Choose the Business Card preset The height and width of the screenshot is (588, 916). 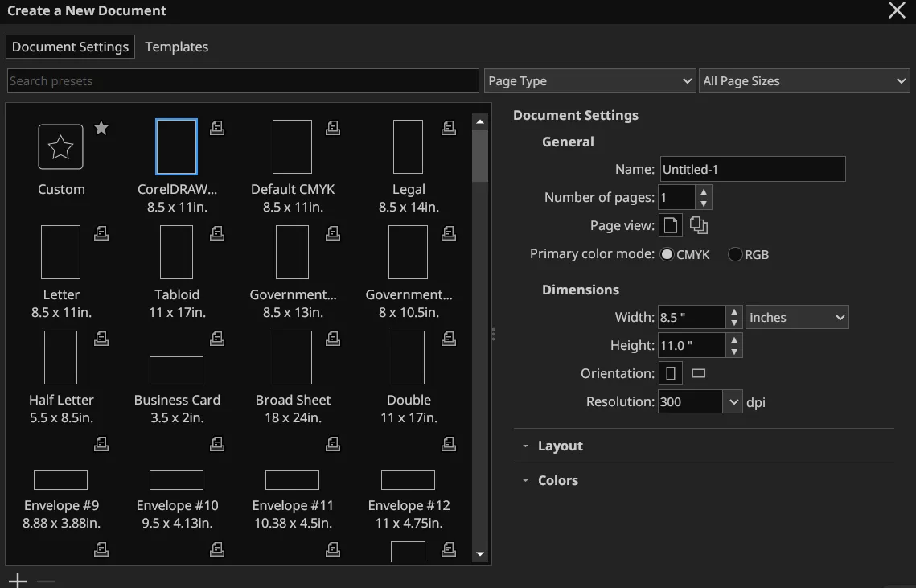(x=176, y=371)
